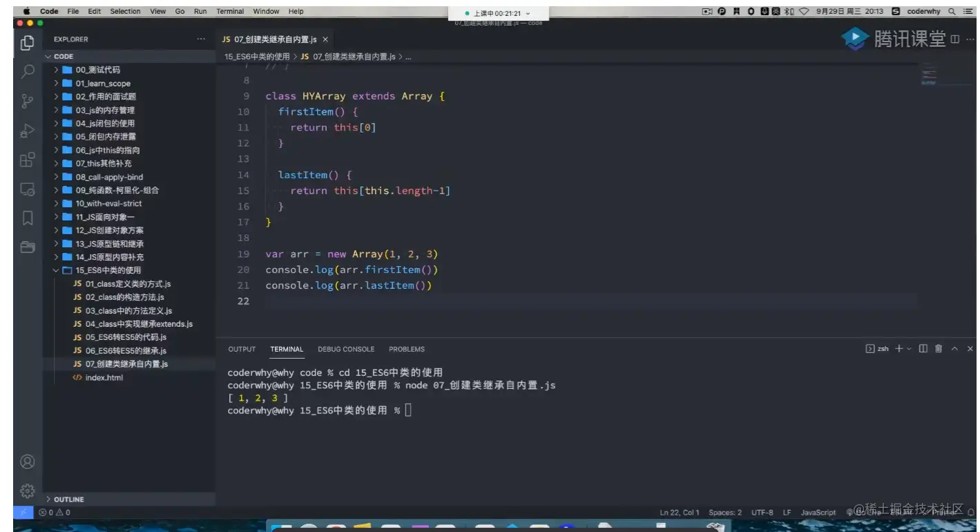Show errors and warnings in status bar
This screenshot has height=532, width=980.
tap(55, 513)
